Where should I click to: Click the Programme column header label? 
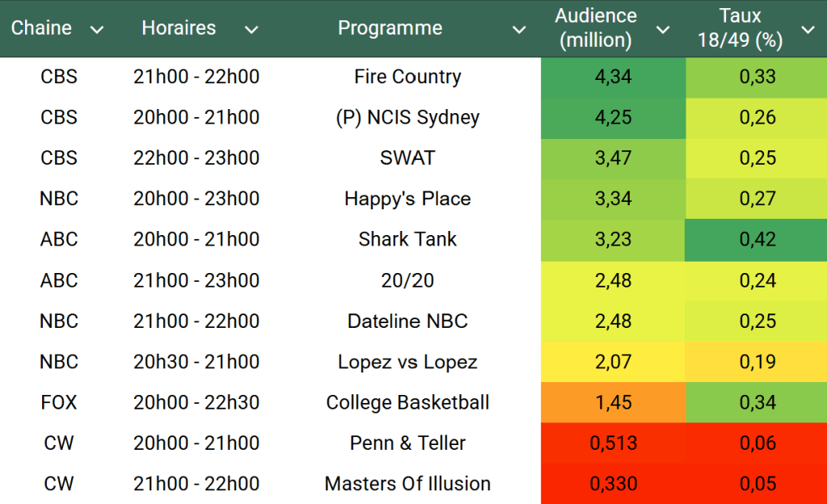[x=390, y=28]
